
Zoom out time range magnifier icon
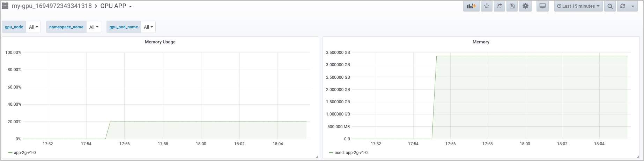(610, 6)
